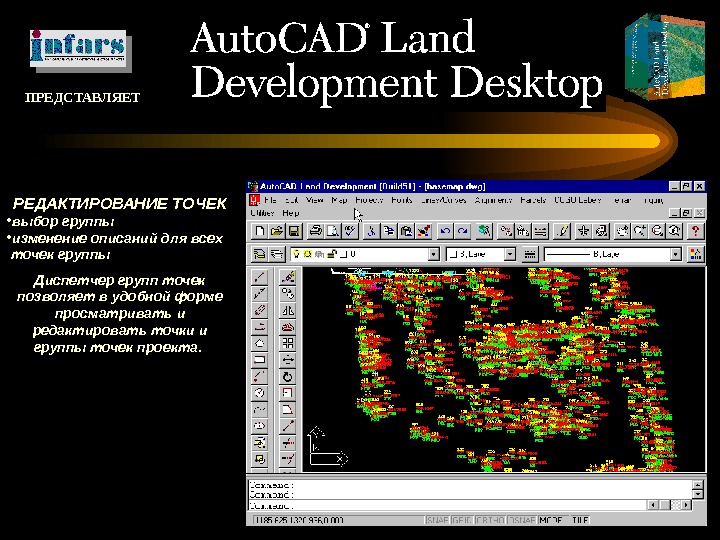This screenshot has height=540, width=720.
Task: Select the Array tool
Action: point(287,343)
